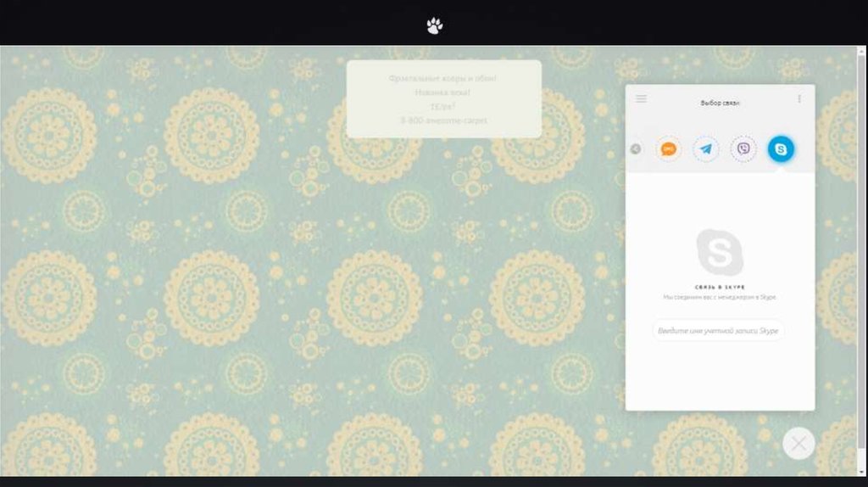Viewport: 868px width, 487px height.
Task: Click the 8-800-awesome-carpet phone number
Action: (443, 120)
